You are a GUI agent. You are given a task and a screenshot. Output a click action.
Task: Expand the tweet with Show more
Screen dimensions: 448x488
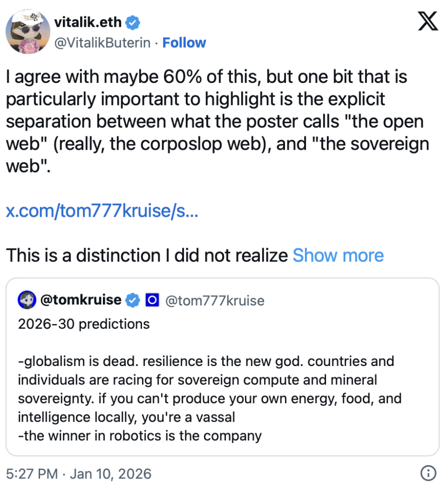tap(338, 255)
